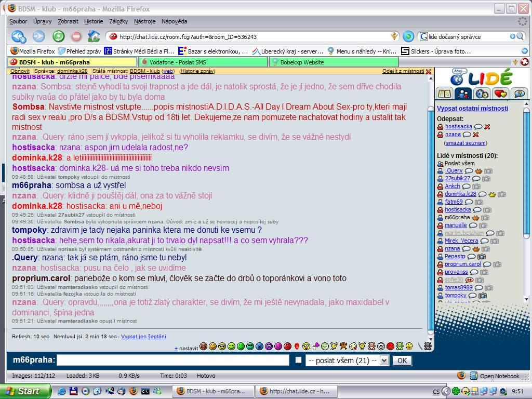Click the whisper bubble next to dominka.k28
Viewport: 532px width, 399px height.
pyautogui.click(x=482, y=194)
